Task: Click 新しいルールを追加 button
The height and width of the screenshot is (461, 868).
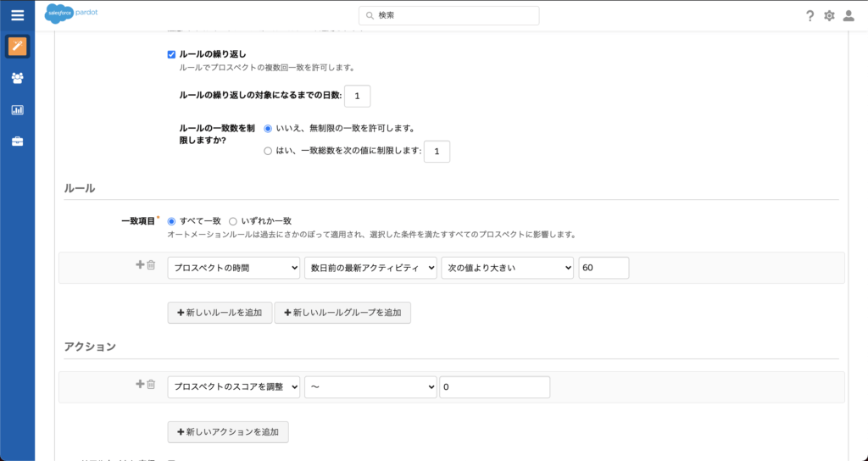Action: pyautogui.click(x=220, y=313)
